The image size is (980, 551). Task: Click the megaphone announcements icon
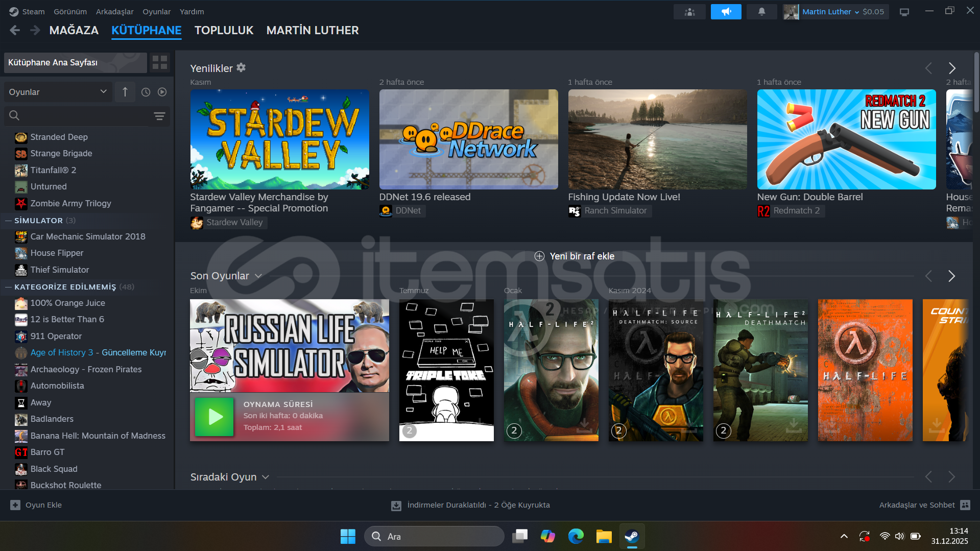[x=726, y=12]
